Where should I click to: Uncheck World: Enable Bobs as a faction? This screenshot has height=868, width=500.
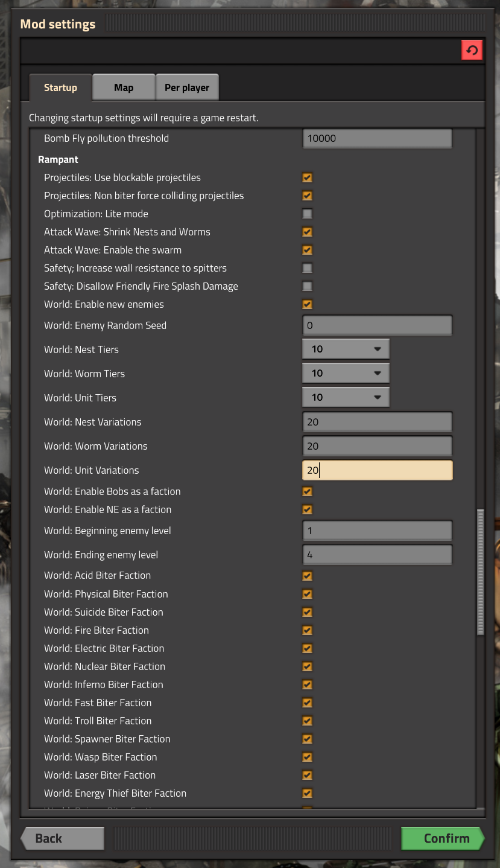tap(308, 491)
